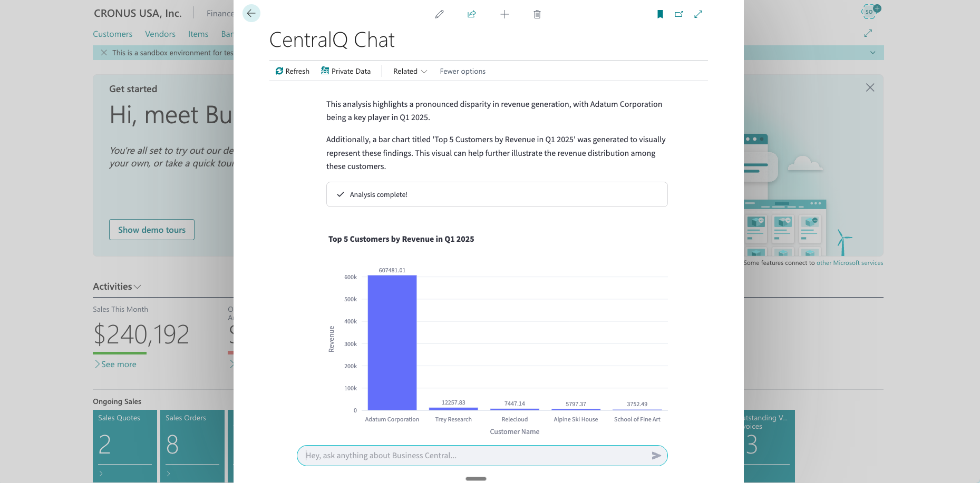Open page in new window icon
The width and height of the screenshot is (980, 483).
pos(679,14)
